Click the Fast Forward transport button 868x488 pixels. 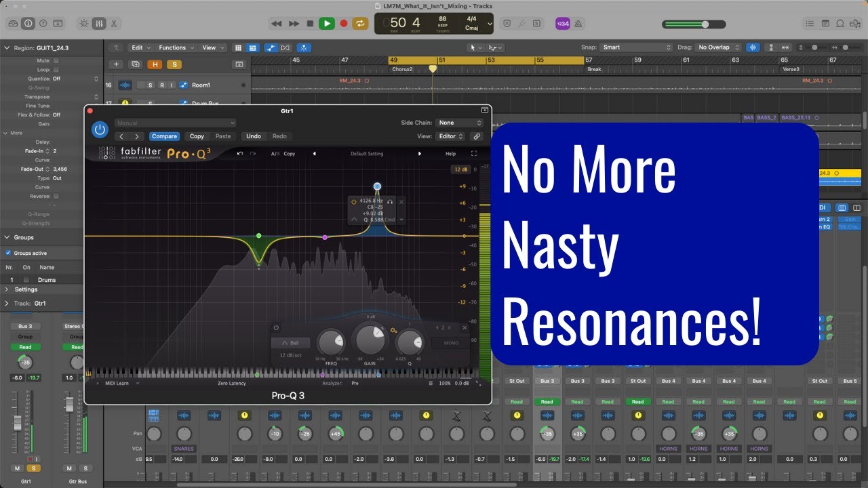pos(293,23)
